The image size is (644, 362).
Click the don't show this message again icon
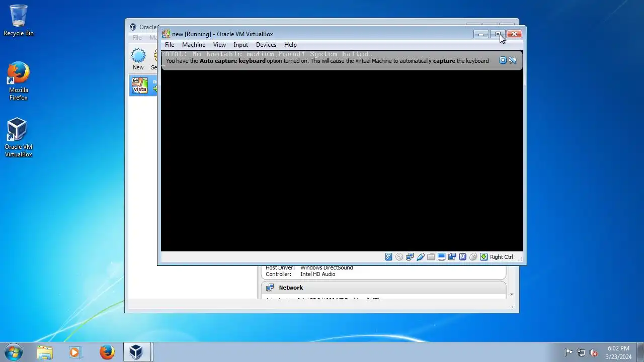point(513,60)
